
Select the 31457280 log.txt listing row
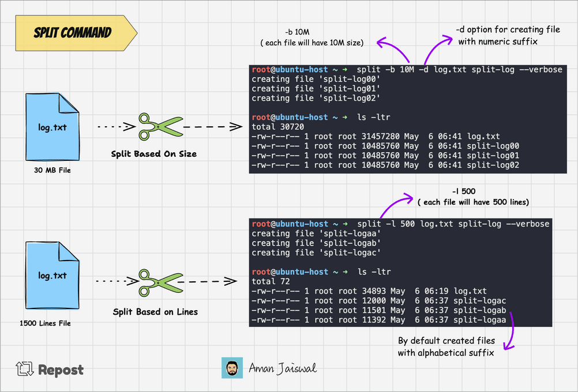point(376,136)
